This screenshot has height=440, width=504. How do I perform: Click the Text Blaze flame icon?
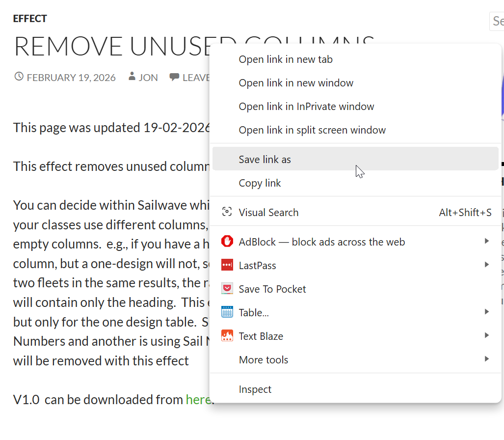(227, 336)
